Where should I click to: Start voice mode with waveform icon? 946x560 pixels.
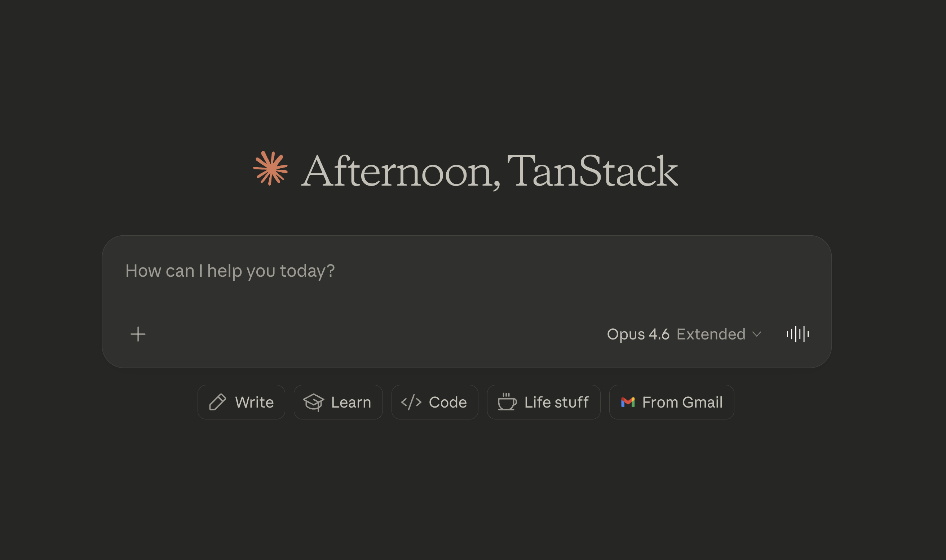(x=797, y=334)
